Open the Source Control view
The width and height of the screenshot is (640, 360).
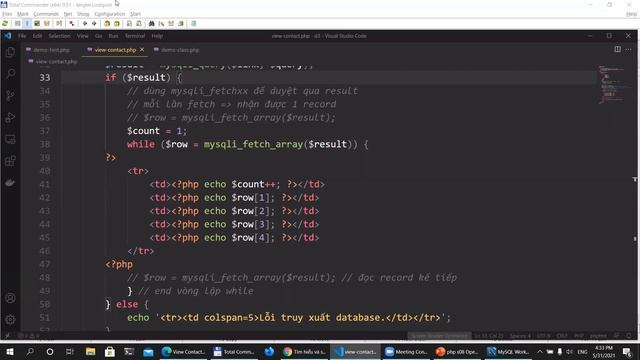coord(10,96)
